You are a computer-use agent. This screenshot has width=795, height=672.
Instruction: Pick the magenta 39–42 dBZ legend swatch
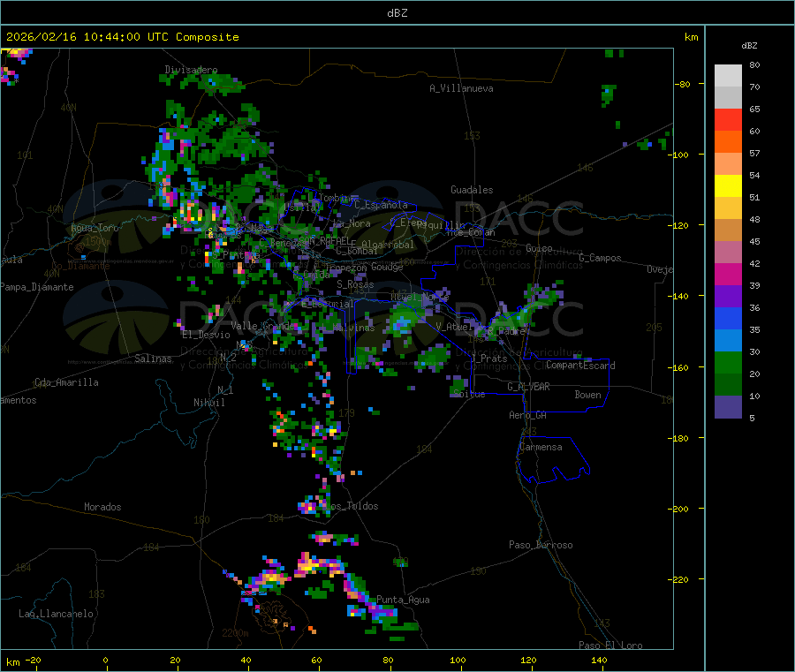coord(728,274)
